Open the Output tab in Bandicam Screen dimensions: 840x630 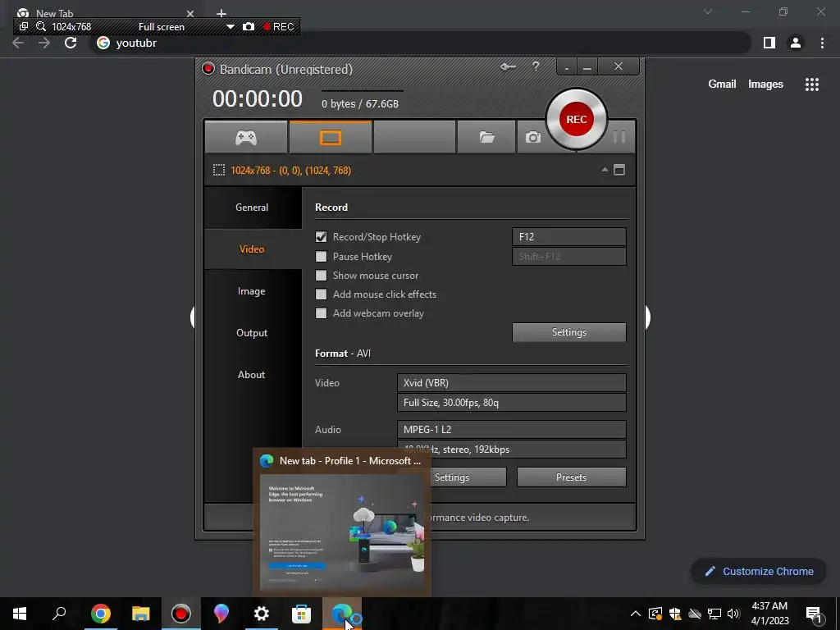252,333
